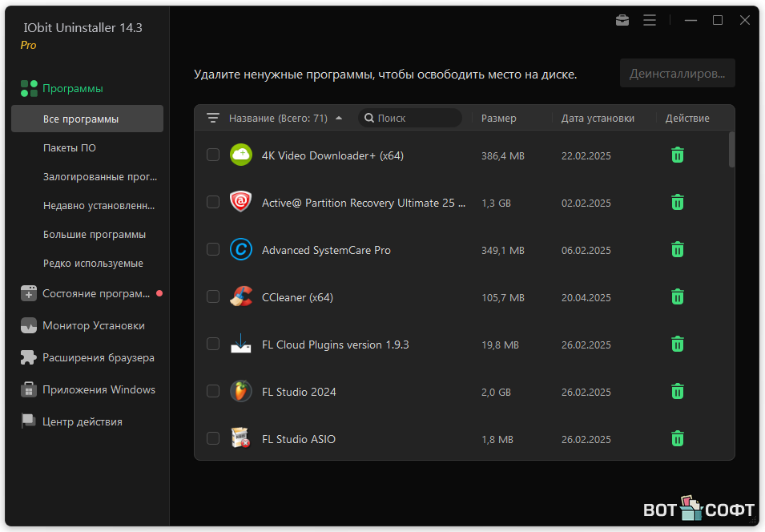Click trash icon for Active@ Partition Recovery
This screenshot has height=532, width=765.
click(x=677, y=202)
